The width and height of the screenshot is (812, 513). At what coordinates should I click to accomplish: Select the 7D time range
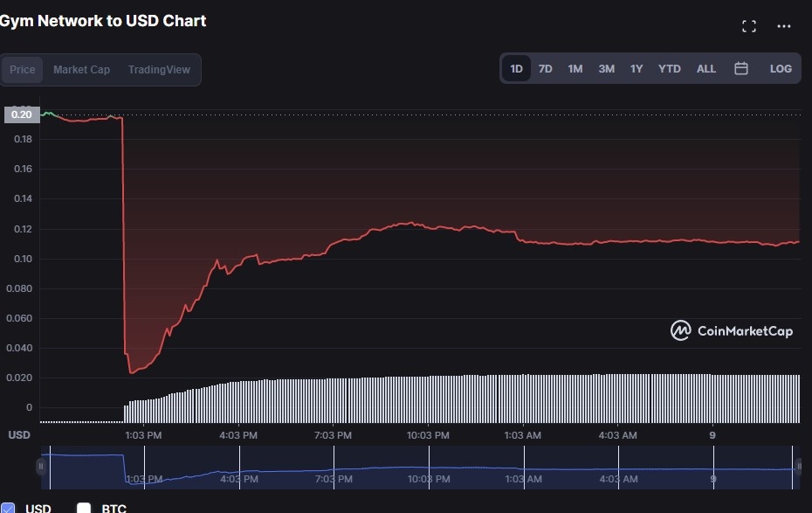point(545,68)
